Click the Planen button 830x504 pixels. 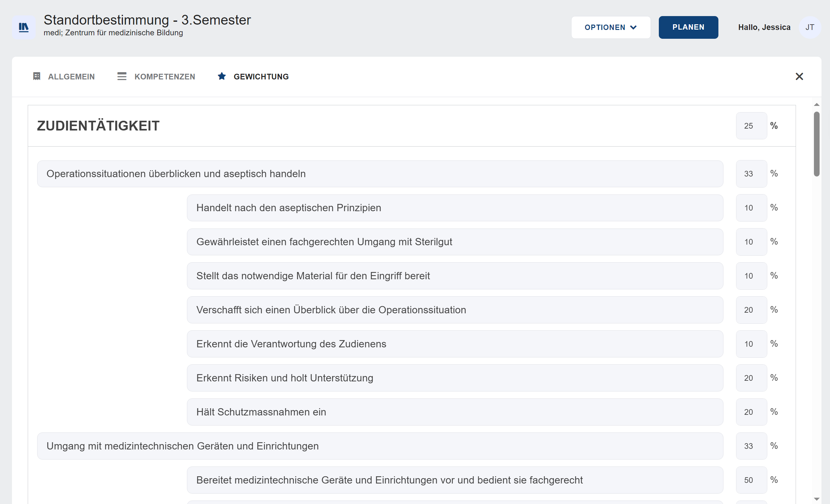688,27
